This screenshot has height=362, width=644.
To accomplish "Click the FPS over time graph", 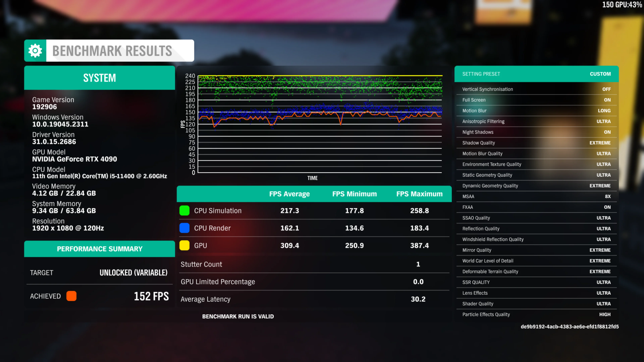I will tap(320, 124).
